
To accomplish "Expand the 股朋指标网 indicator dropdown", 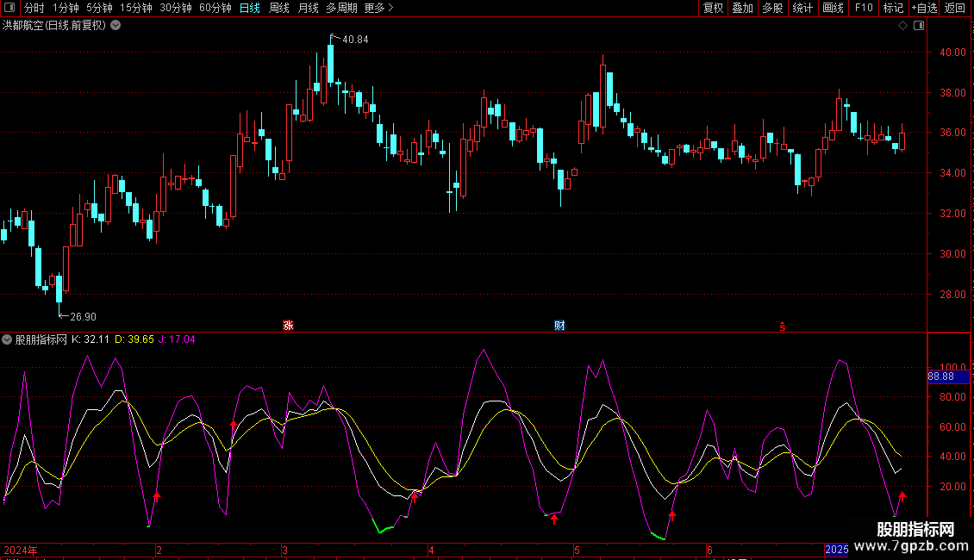I will tap(8, 339).
